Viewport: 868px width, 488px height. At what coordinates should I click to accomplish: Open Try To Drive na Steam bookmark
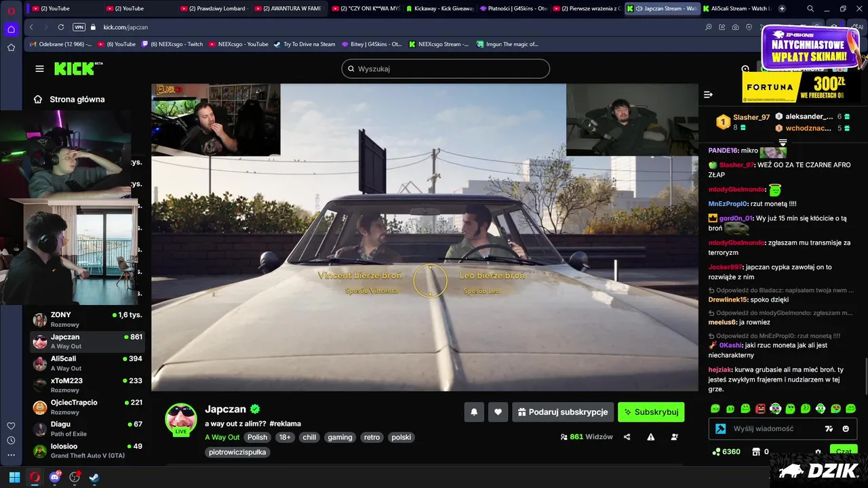click(x=304, y=44)
